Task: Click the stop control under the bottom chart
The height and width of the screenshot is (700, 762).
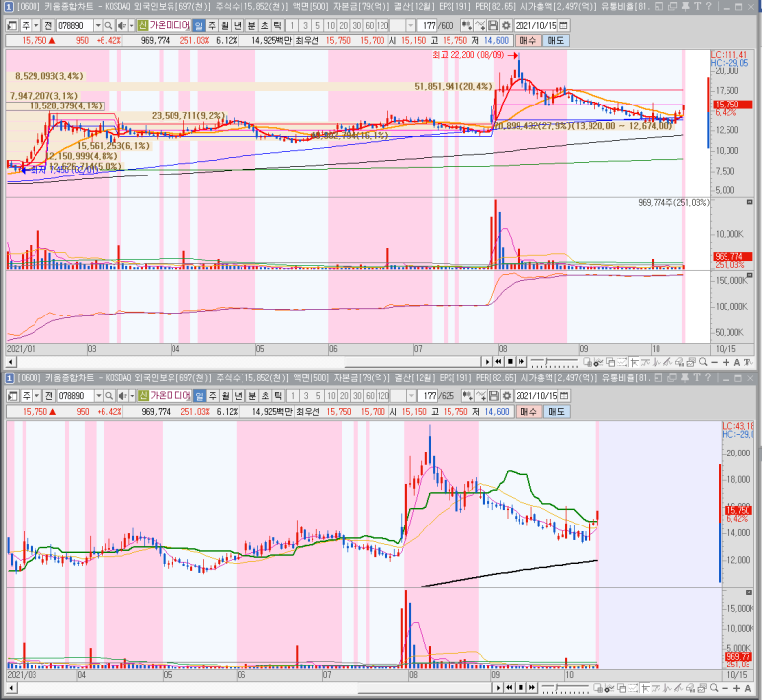Action: click(520, 688)
